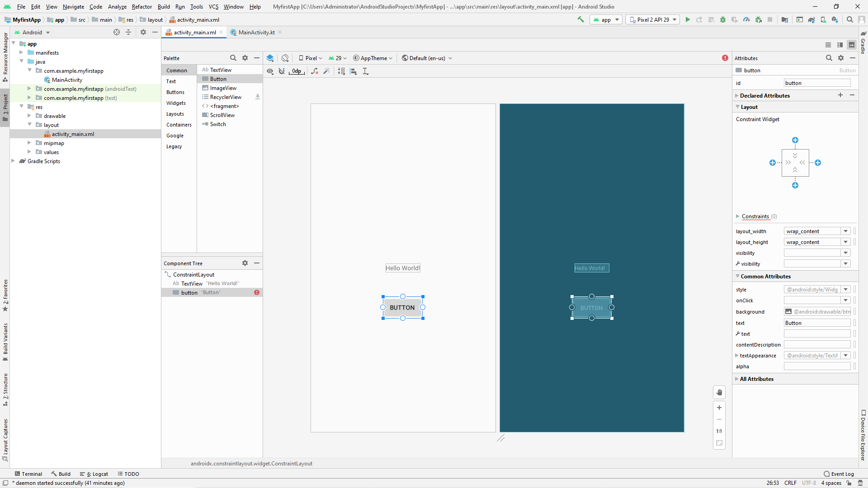This screenshot has width=868, height=488.
Task: Open the layout_width dropdown
Action: pos(845,231)
